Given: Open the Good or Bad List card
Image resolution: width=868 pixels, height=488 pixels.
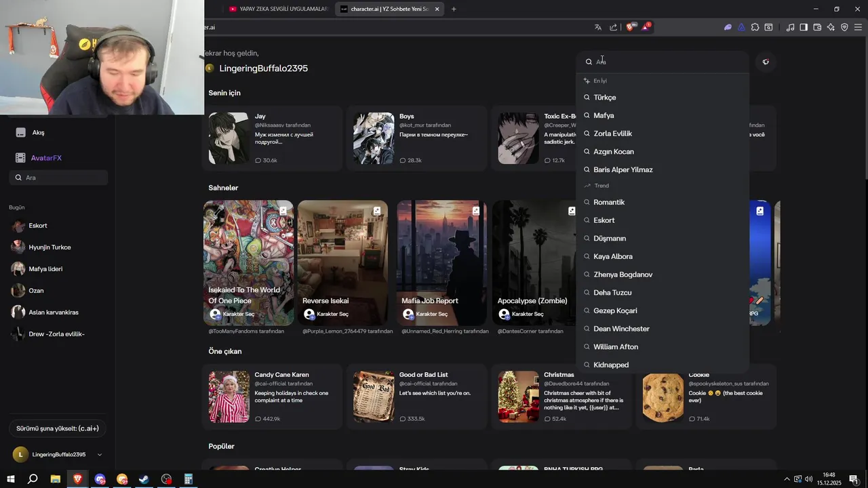Looking at the screenshot, I should click(x=417, y=396).
